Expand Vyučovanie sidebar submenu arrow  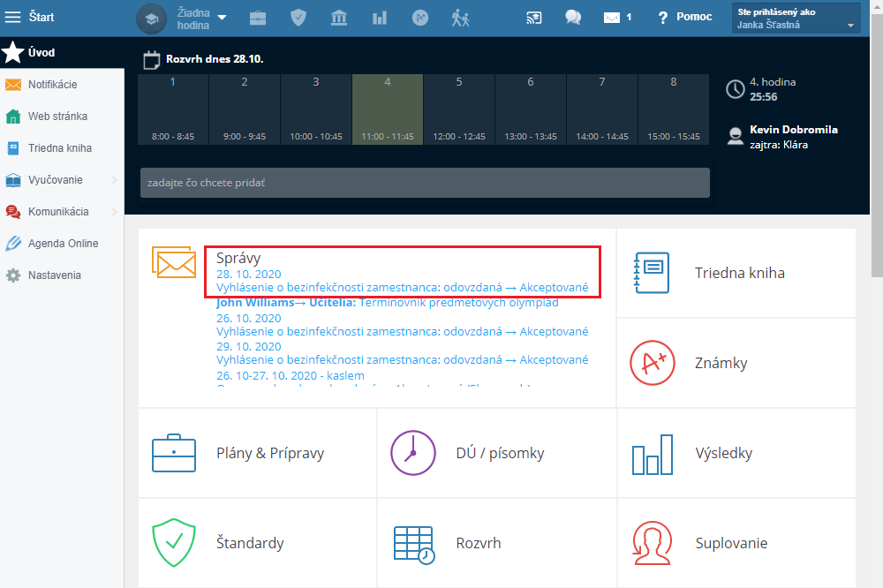point(114,180)
